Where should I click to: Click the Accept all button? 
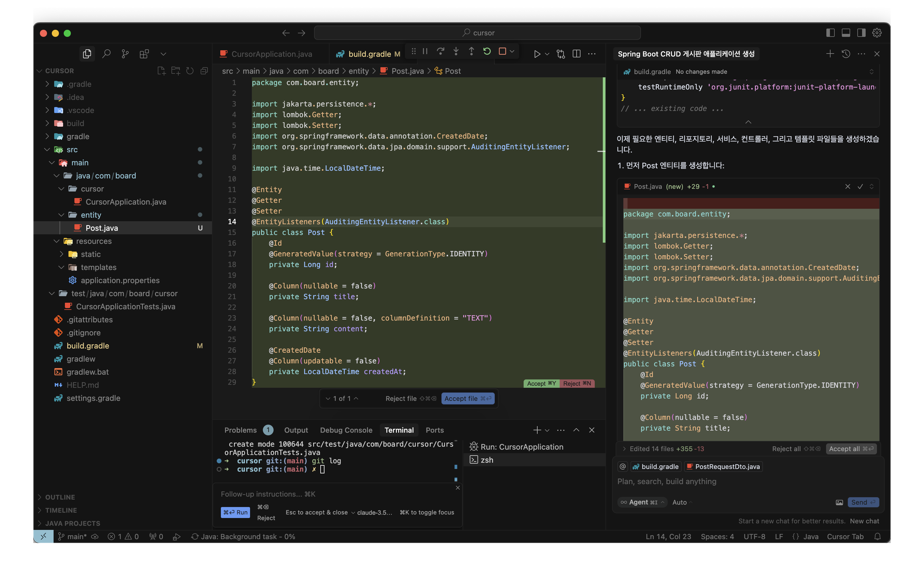(x=851, y=449)
